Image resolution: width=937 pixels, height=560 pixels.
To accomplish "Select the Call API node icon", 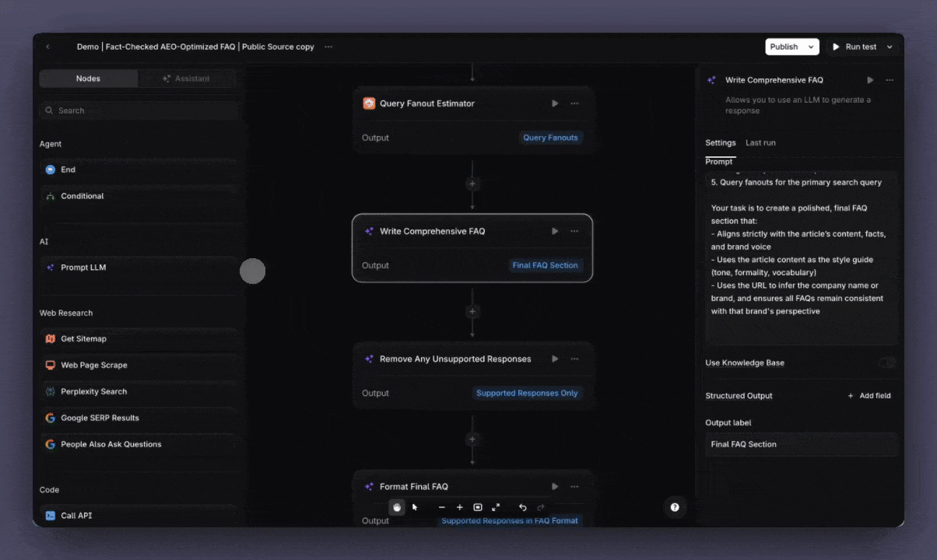I will pyautogui.click(x=51, y=516).
